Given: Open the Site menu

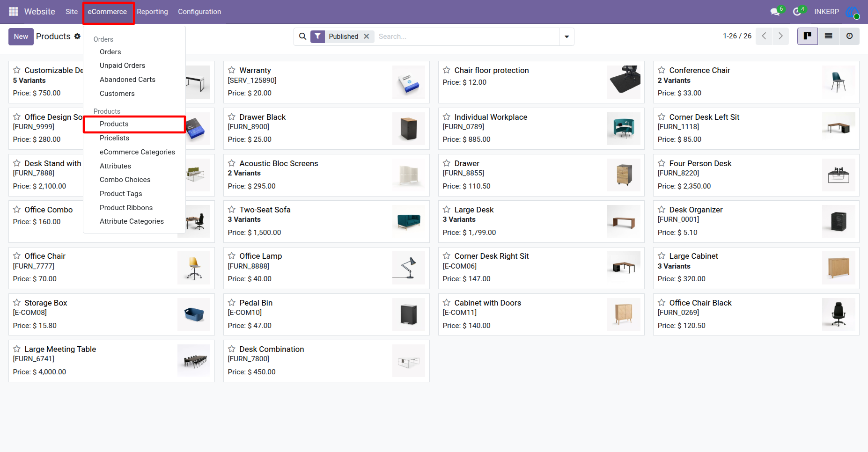Looking at the screenshot, I should coord(72,12).
